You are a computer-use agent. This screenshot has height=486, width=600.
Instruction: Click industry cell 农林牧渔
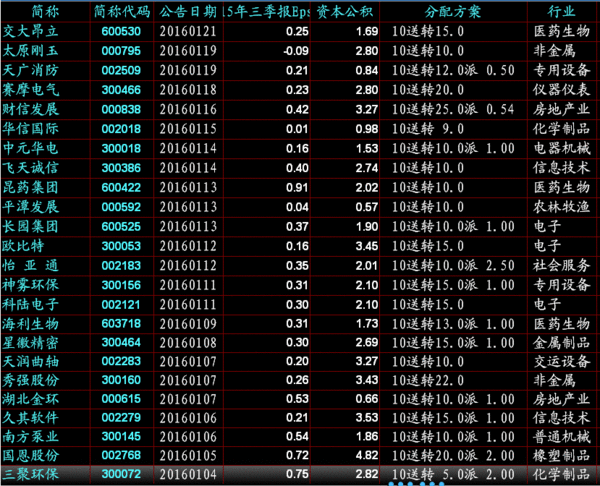click(561, 207)
